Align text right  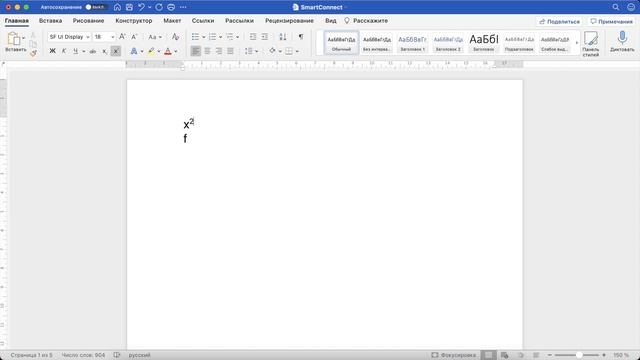pos(219,51)
